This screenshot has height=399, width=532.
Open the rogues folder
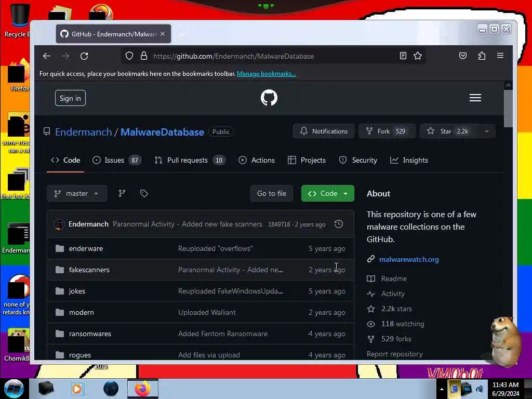point(80,355)
